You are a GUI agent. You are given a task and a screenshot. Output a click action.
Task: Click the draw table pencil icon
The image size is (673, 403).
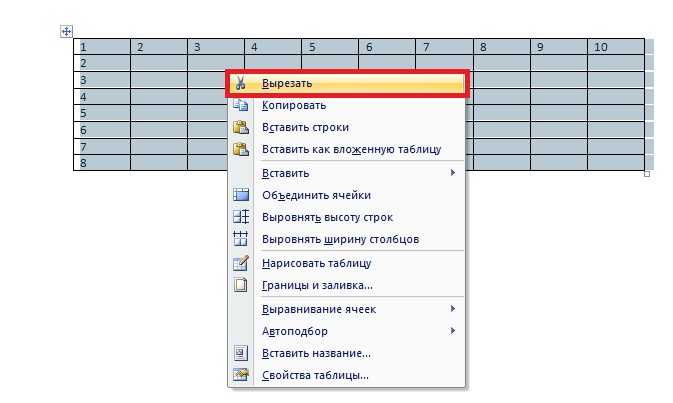tap(240, 263)
